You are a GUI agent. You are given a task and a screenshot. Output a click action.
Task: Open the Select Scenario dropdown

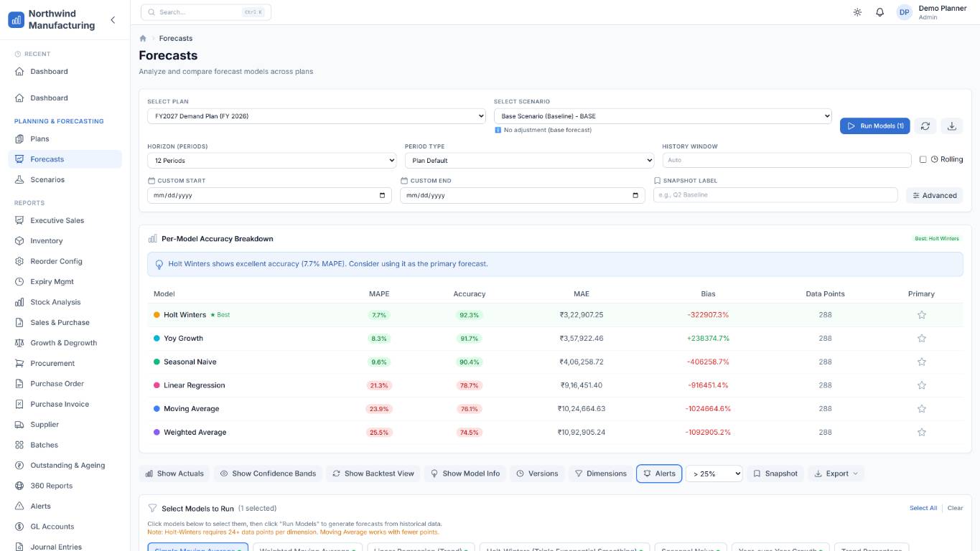pyautogui.click(x=663, y=116)
